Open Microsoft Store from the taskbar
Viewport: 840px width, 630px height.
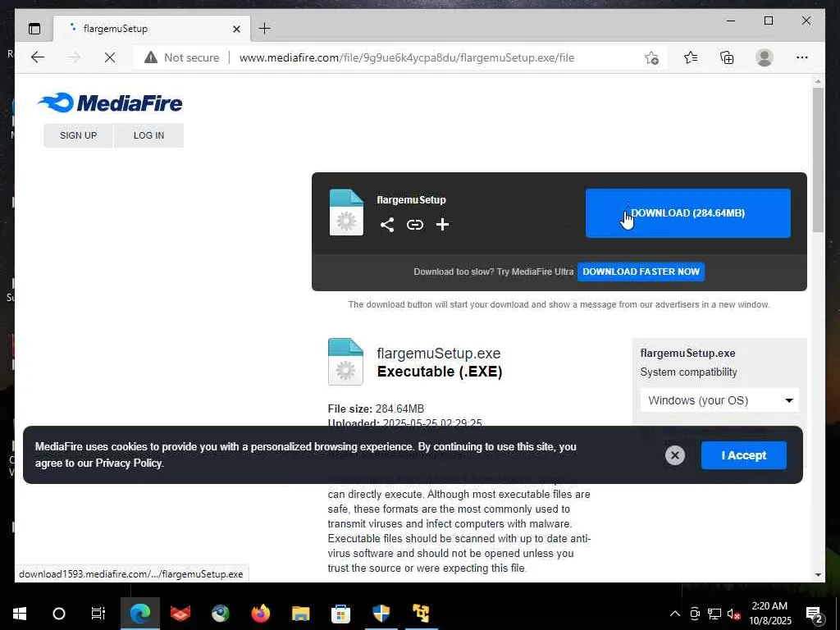pos(340,614)
